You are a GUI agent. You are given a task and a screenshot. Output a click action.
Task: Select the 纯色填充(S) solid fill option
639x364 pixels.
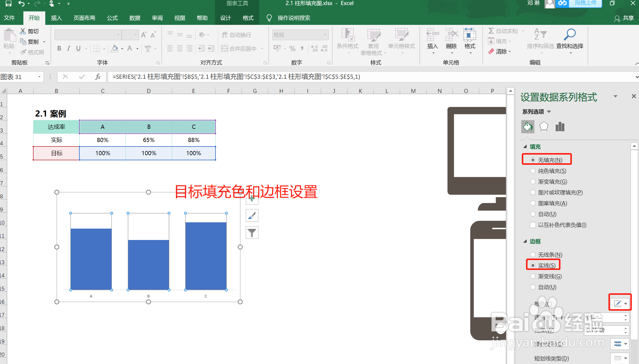click(533, 171)
